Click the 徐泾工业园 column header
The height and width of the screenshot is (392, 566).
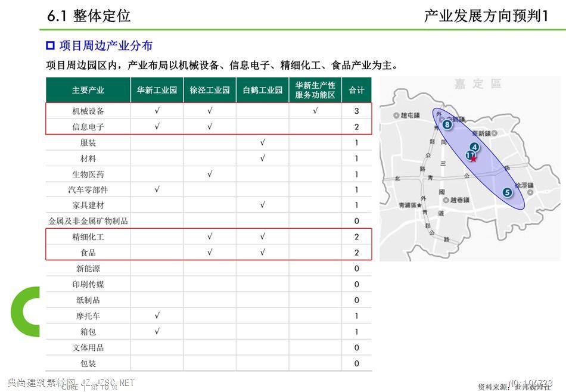(210, 90)
